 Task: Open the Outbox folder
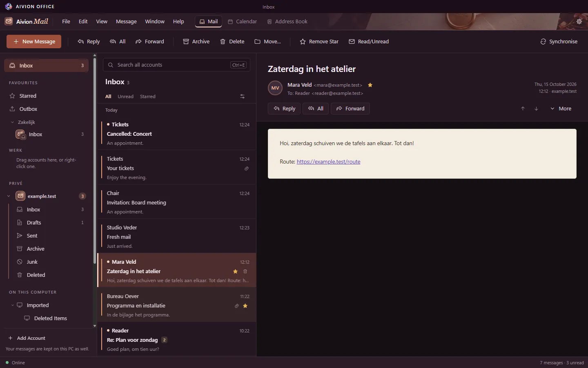point(46,109)
